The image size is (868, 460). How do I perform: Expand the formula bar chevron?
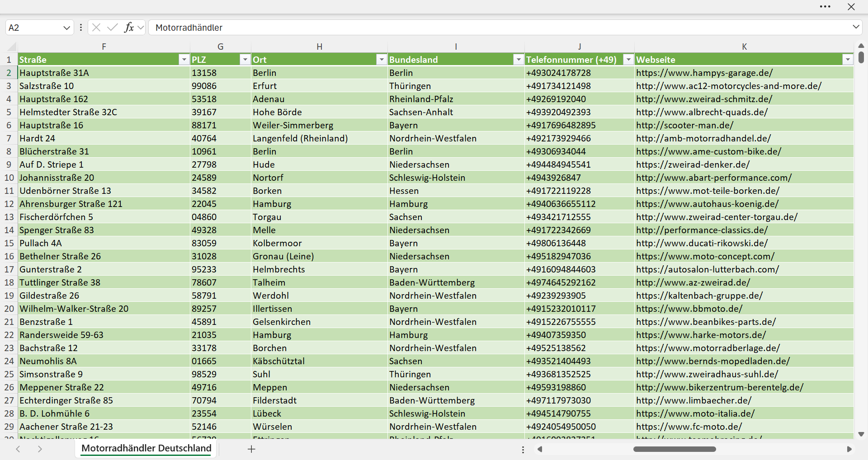click(856, 27)
